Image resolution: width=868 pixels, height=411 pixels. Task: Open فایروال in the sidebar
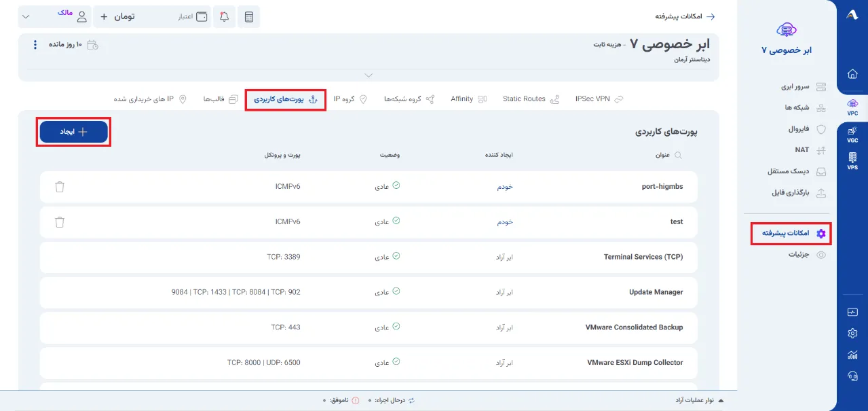808,129
